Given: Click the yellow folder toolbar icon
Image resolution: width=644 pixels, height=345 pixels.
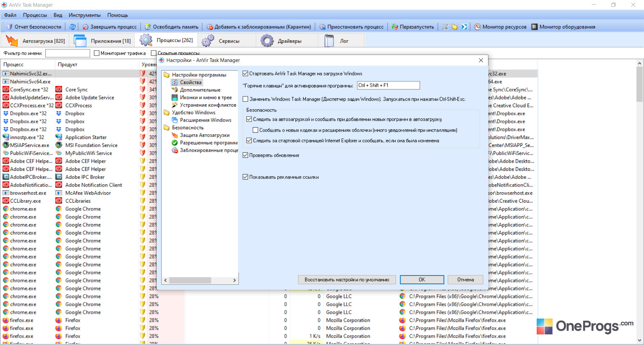Looking at the screenshot, I should point(455,27).
